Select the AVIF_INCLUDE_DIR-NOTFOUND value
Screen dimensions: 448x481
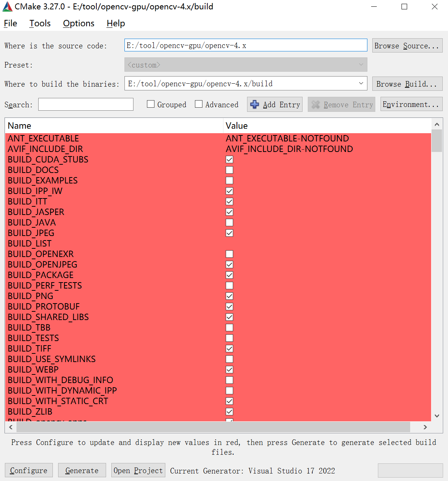tap(289, 149)
